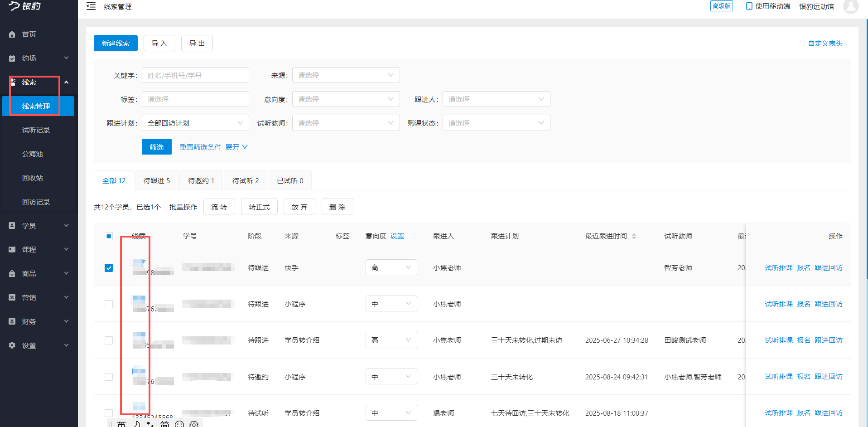Click the user avatar icon at top right
The image size is (868, 427).
pos(851,7)
